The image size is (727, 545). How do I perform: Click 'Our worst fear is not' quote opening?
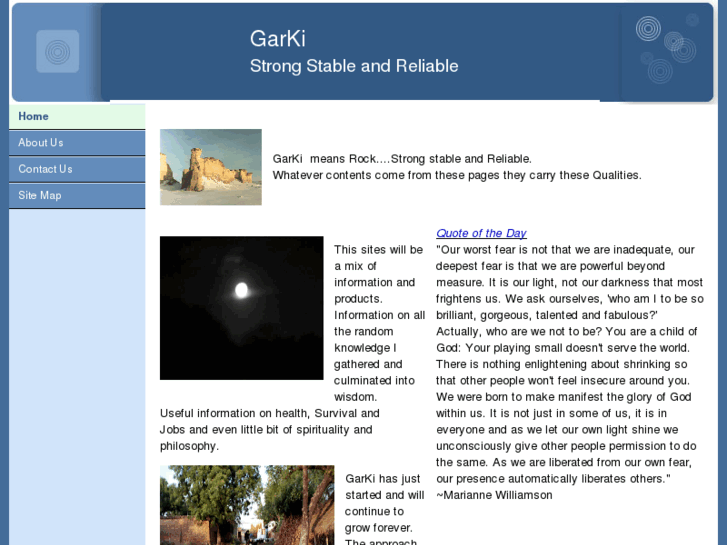[x=565, y=250]
